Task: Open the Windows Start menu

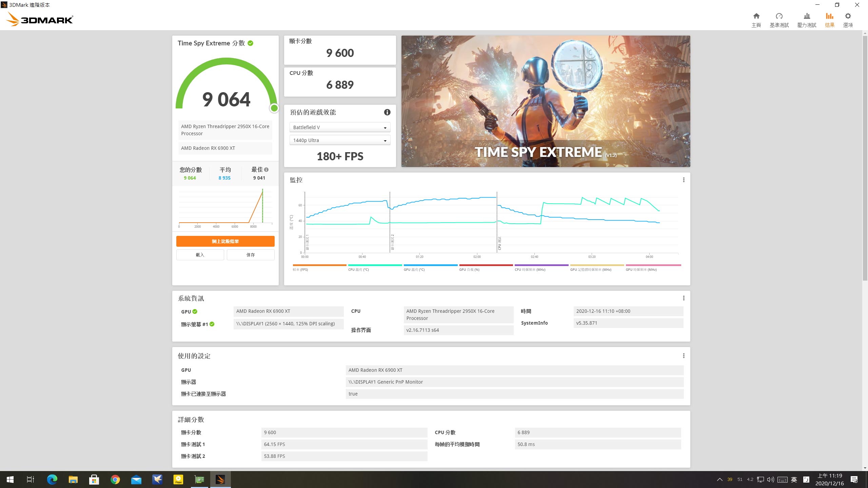Action: click(10, 480)
